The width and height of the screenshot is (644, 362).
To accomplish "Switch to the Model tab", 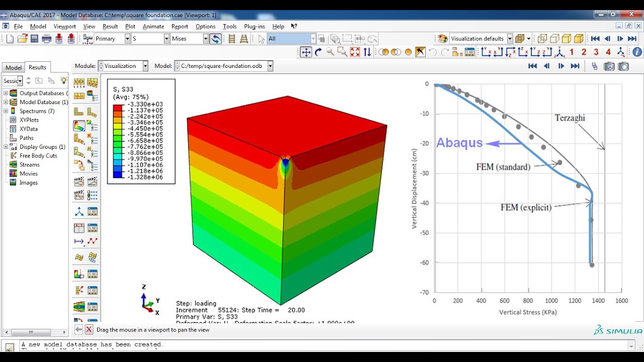I will click(x=14, y=67).
